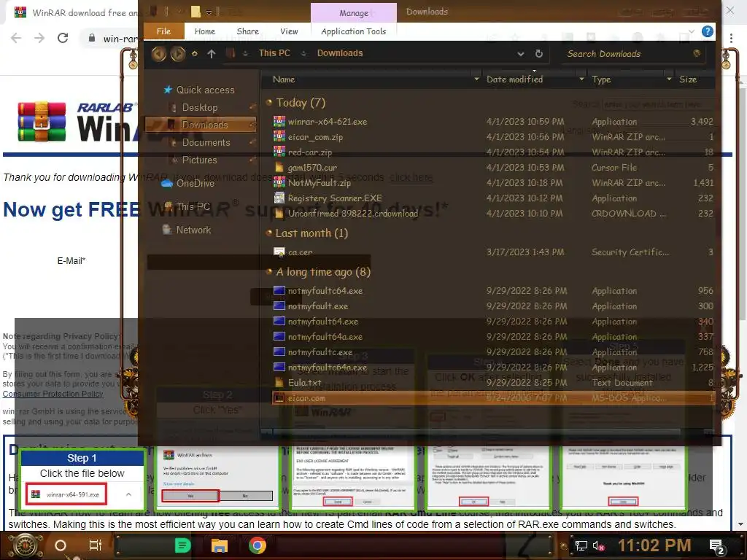
Task: Select red-car.zip archive icon
Action: click(x=279, y=152)
